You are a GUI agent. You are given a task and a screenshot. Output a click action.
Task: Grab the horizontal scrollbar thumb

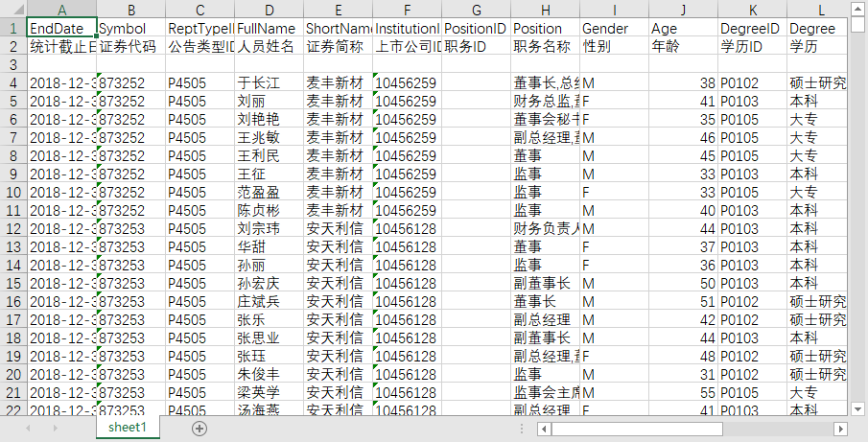coord(637,429)
